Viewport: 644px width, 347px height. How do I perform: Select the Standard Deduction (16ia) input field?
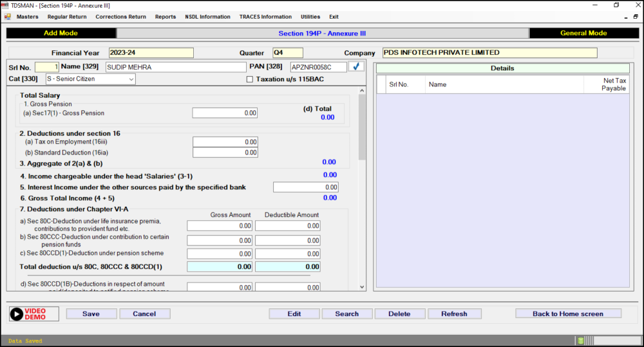pos(225,153)
